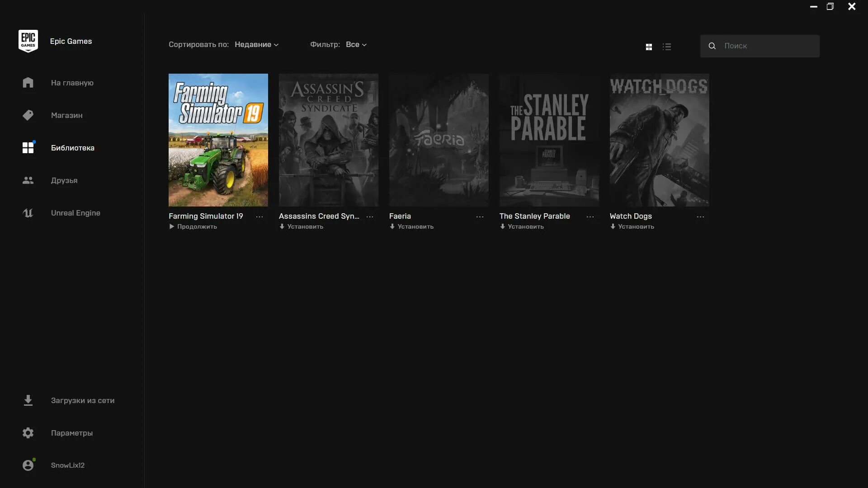868x488 pixels.
Task: Click Установить under The Stanley Parable
Action: 522,227
